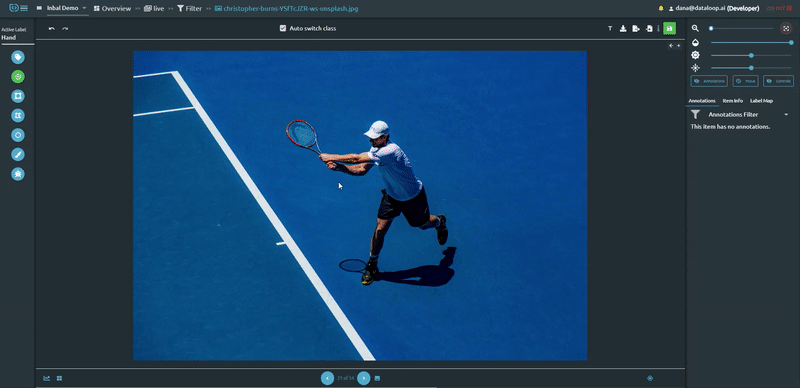
Task: Select the classification tag tool
Action: [18, 57]
